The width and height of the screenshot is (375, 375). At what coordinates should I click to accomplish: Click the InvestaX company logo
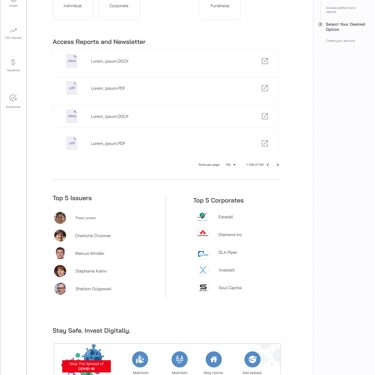(203, 270)
